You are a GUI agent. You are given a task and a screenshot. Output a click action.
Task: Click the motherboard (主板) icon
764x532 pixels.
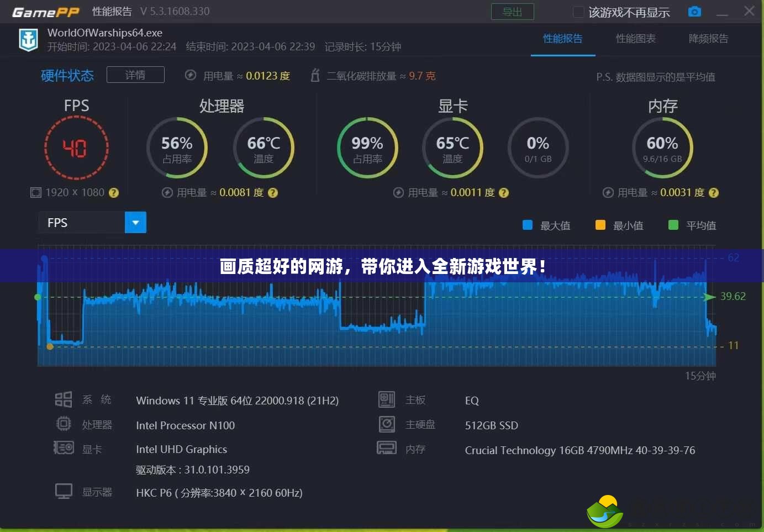[387, 399]
